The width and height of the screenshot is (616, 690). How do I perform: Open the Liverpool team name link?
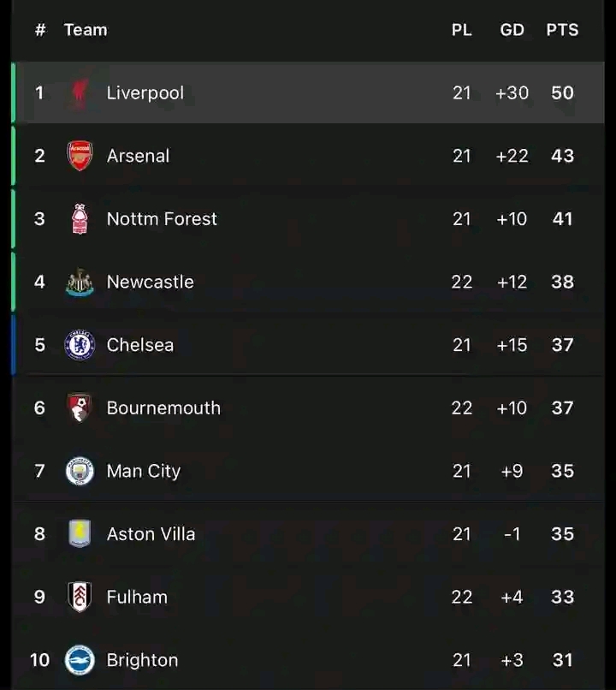pos(145,93)
